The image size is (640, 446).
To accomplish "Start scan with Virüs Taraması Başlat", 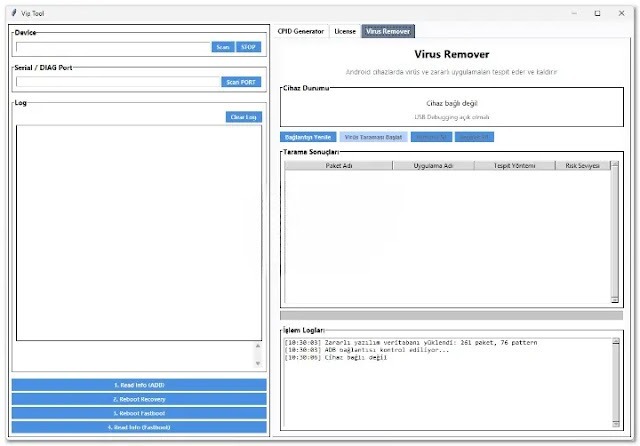I will pyautogui.click(x=373, y=136).
